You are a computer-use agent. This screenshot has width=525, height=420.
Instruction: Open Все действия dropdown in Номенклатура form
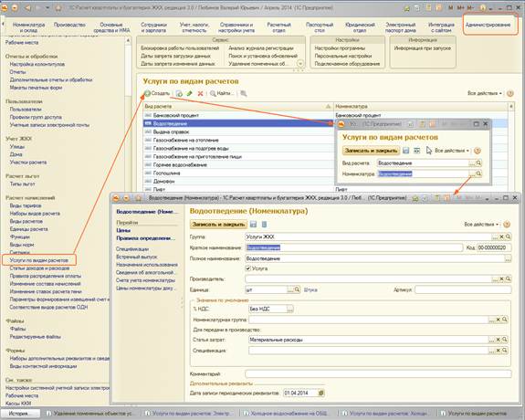pyautogui.click(x=481, y=224)
